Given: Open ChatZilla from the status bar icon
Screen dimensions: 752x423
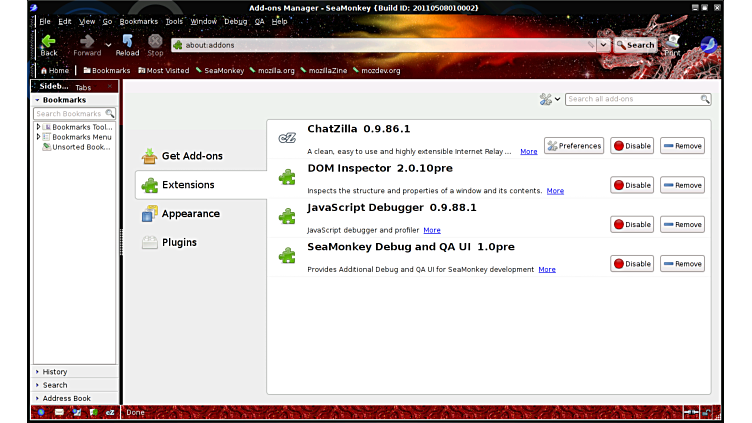Looking at the screenshot, I should (x=110, y=411).
